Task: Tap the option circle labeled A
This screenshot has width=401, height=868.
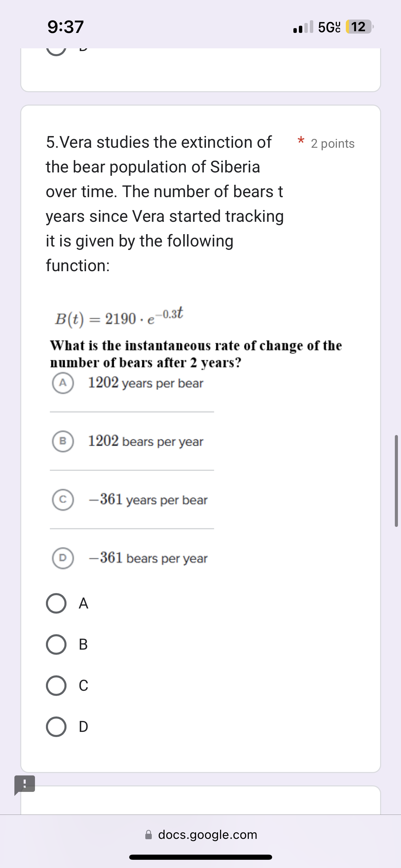Action: tap(63, 383)
